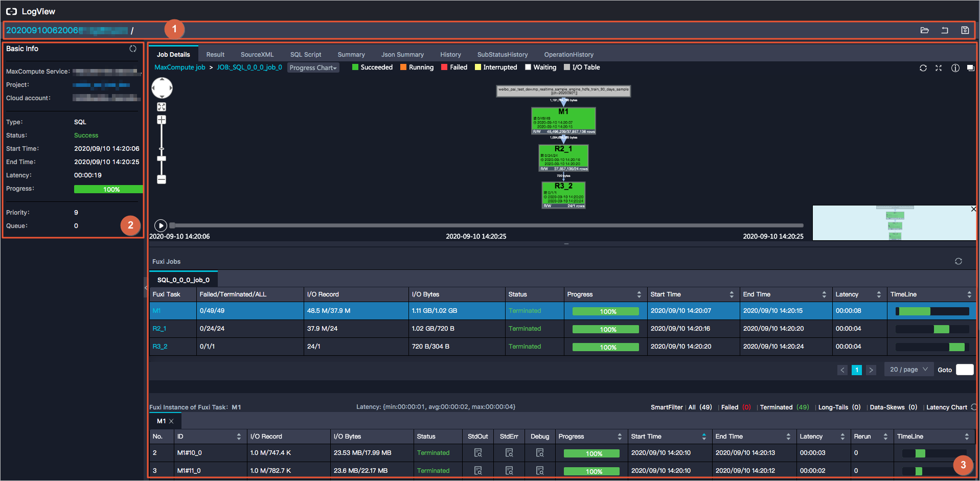Play the job progress timeline

(x=161, y=225)
